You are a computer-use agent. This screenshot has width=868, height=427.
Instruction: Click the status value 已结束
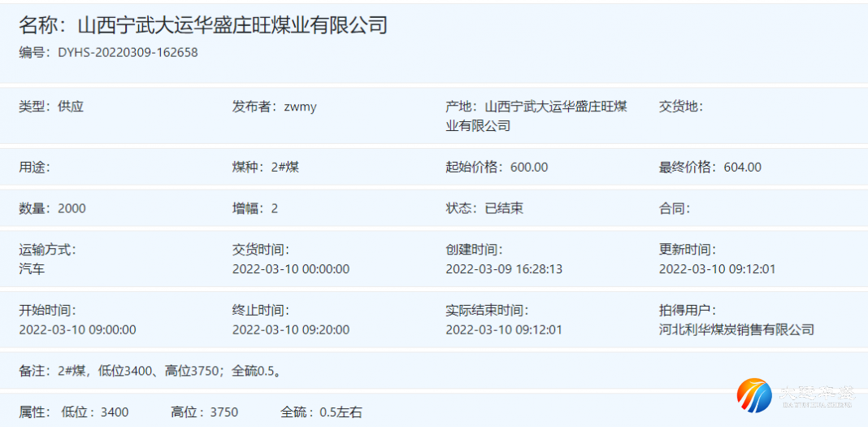504,208
